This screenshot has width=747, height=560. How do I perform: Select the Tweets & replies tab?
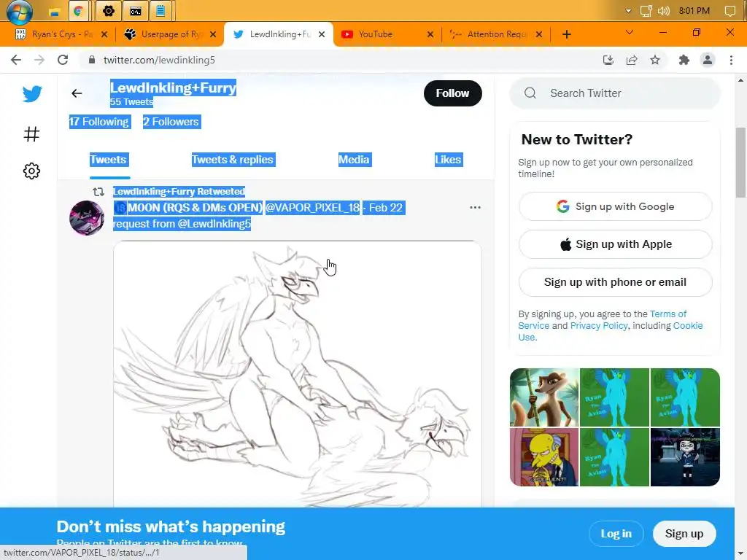pyautogui.click(x=233, y=160)
